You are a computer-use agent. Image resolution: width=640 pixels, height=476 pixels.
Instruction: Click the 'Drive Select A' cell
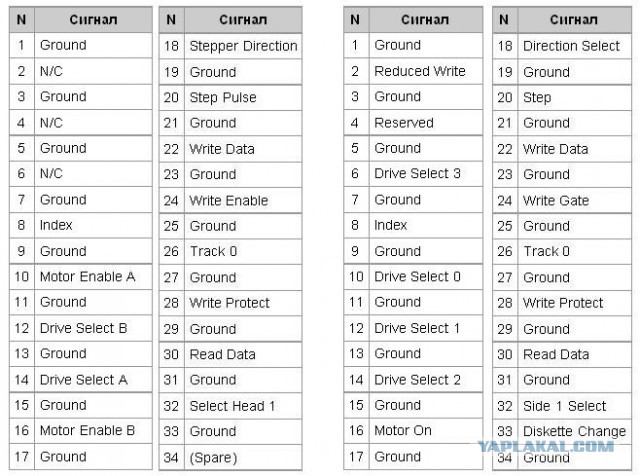coord(84,379)
